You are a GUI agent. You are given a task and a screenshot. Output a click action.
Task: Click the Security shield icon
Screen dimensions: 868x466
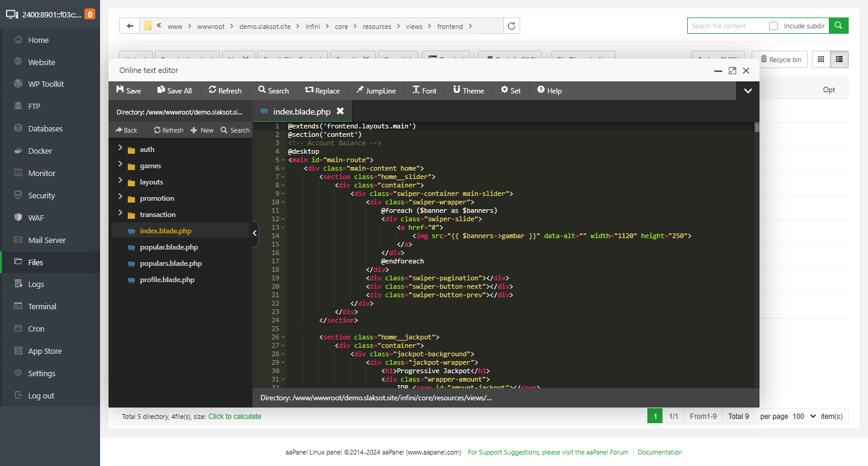pyautogui.click(x=17, y=195)
